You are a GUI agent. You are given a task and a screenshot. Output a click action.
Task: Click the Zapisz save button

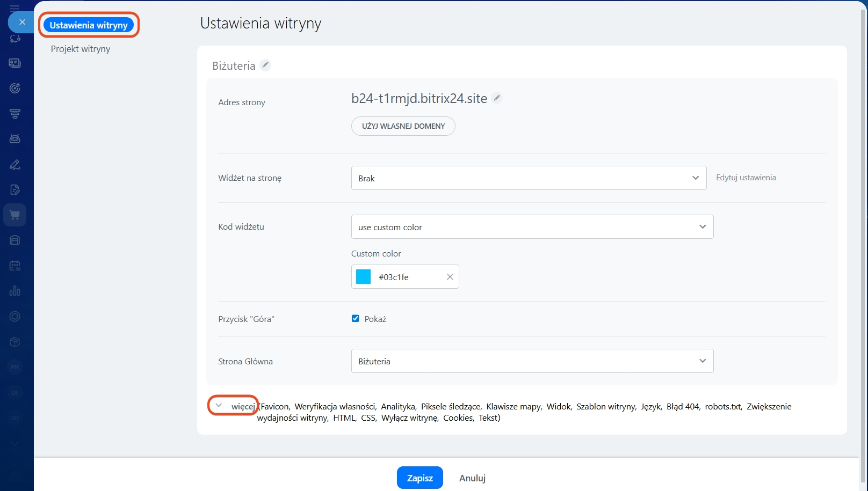419,478
